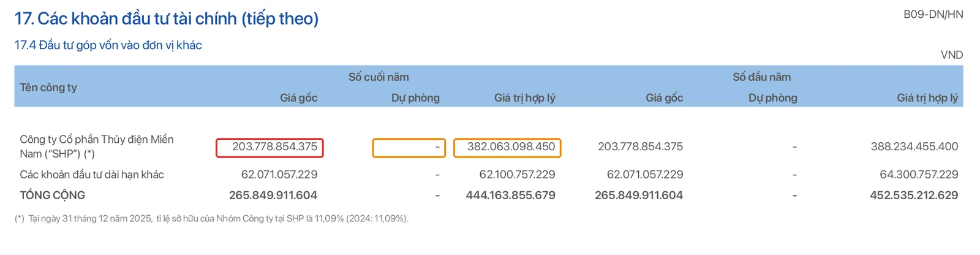This screenshot has width=980, height=255.
Task: Select subheading 17.4 Đầu tư góp vốn
Action: pyautogui.click(x=108, y=45)
